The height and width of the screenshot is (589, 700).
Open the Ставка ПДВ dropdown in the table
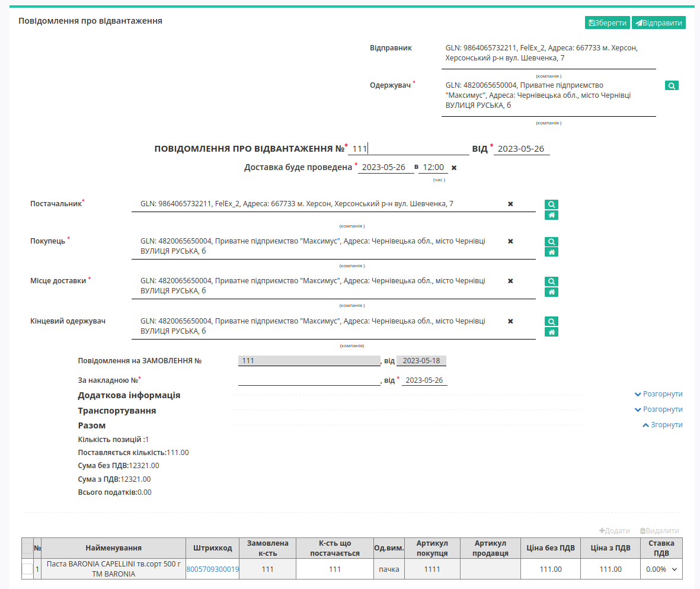tap(661, 569)
